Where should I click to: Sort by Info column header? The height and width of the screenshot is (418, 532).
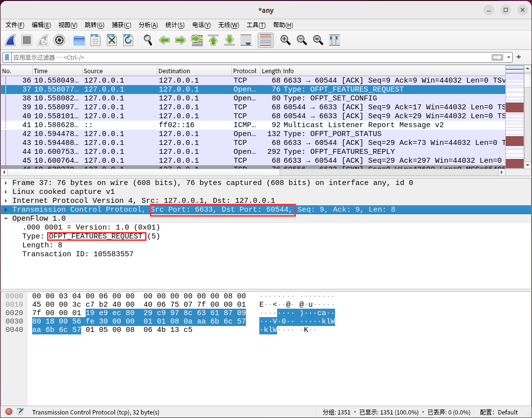(393, 71)
